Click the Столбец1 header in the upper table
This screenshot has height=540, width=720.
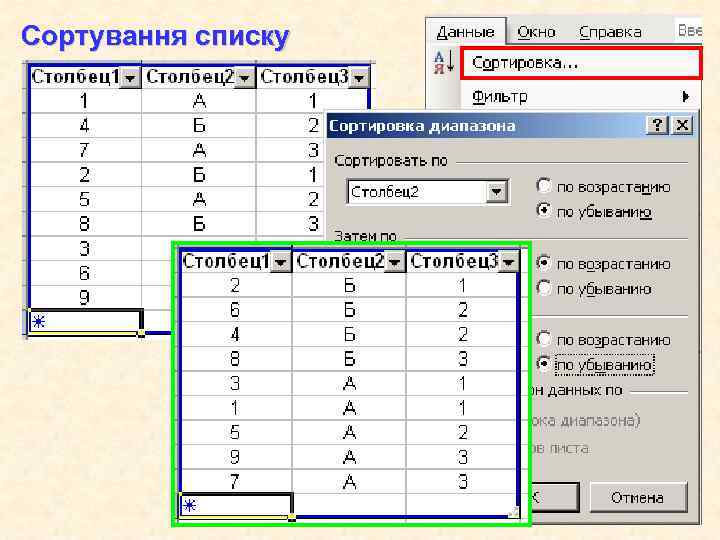tap(75, 77)
